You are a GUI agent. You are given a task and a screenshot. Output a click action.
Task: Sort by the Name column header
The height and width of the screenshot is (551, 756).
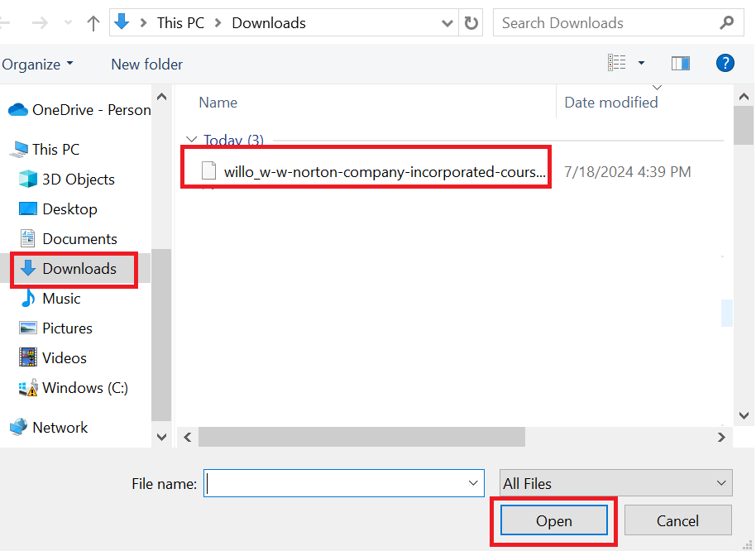click(218, 103)
